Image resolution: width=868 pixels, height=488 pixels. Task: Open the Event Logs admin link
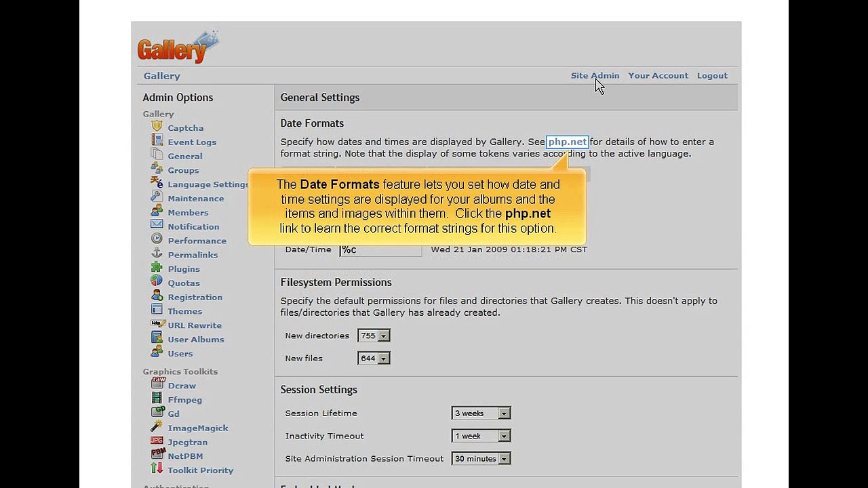[x=192, y=142]
